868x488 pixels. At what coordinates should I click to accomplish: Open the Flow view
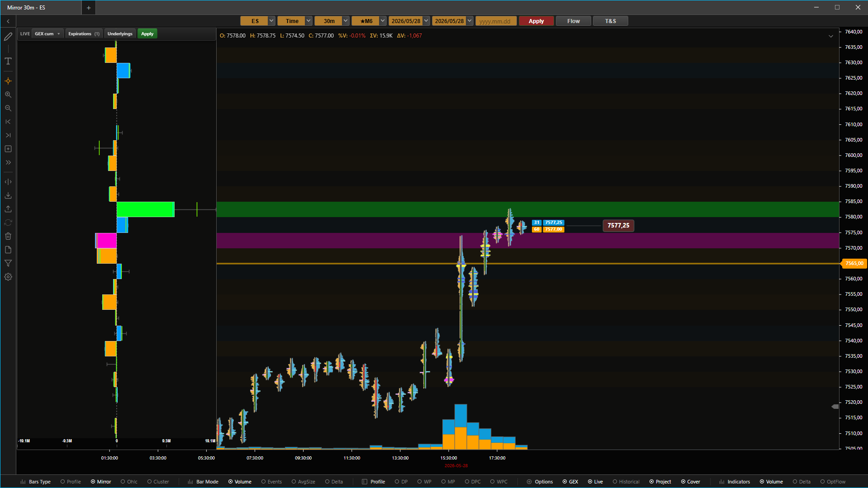click(x=573, y=21)
